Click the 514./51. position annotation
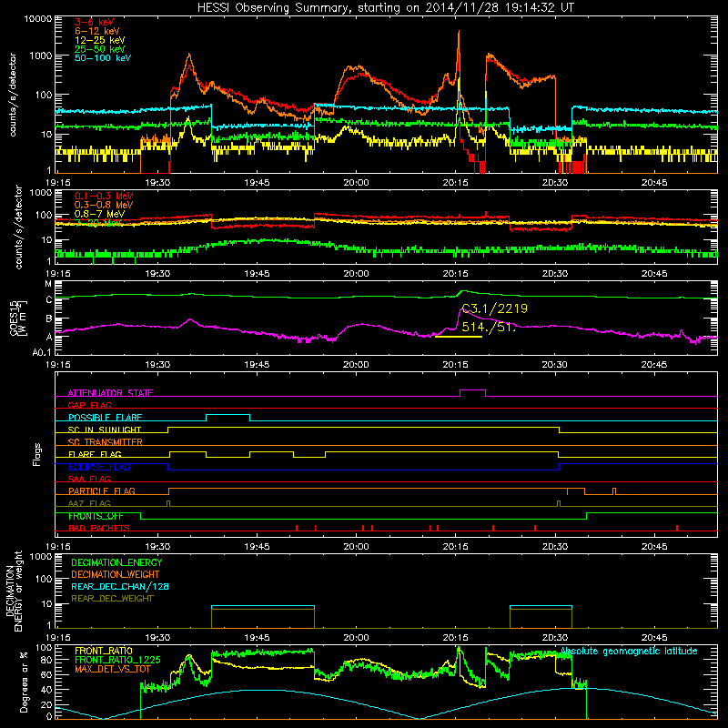Screen dimensions: 728x728 489,327
